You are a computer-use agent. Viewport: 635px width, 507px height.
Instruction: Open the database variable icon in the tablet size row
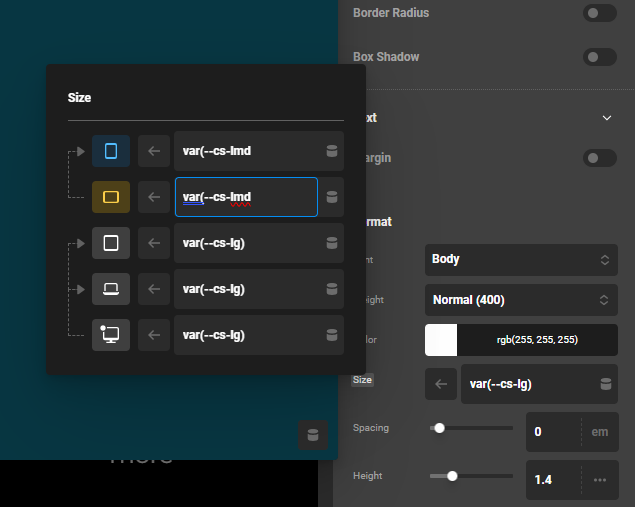click(332, 243)
